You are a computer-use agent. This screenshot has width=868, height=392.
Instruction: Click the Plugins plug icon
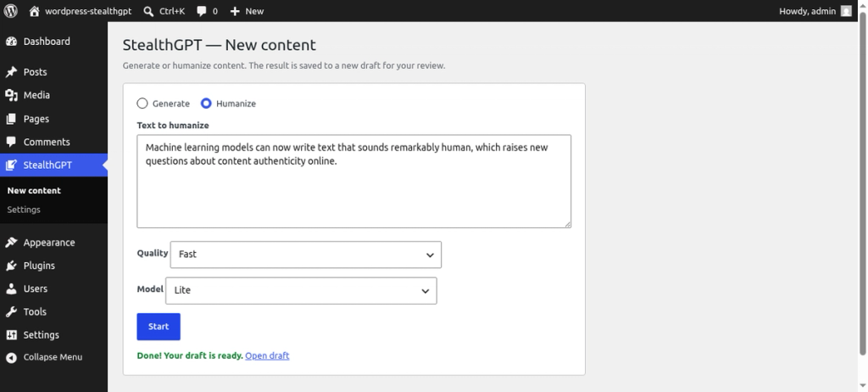pos(11,266)
